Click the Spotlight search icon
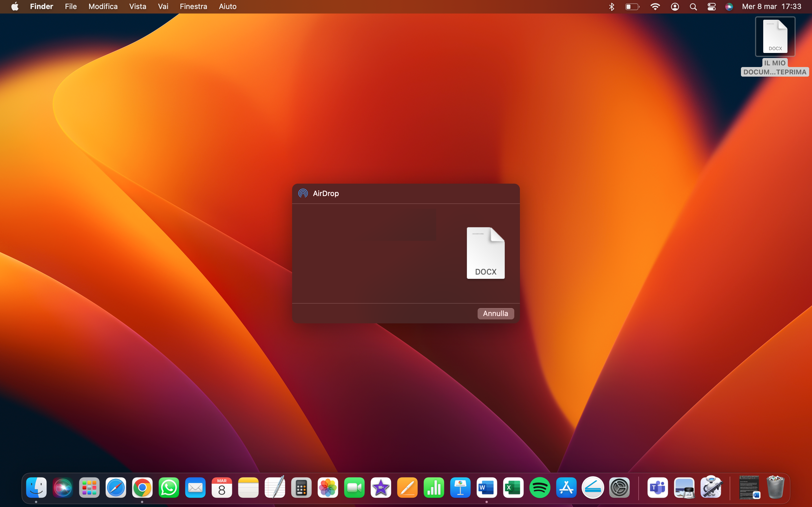 [693, 6]
